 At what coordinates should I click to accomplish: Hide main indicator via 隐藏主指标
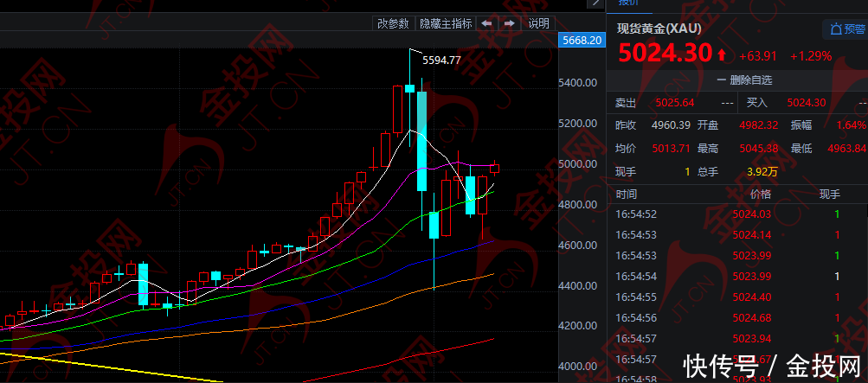point(446,24)
